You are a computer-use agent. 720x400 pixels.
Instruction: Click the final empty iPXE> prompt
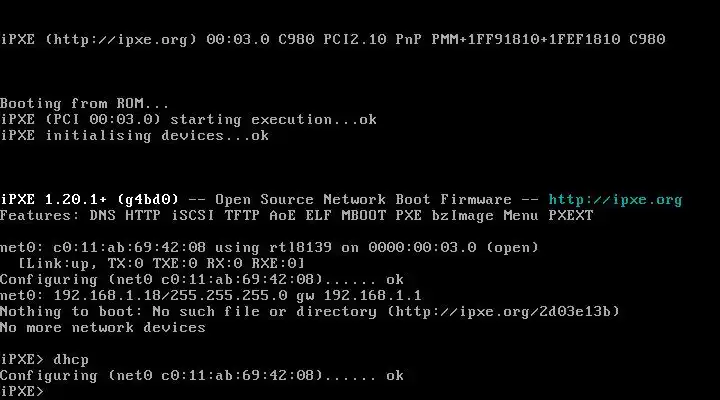tap(22, 391)
